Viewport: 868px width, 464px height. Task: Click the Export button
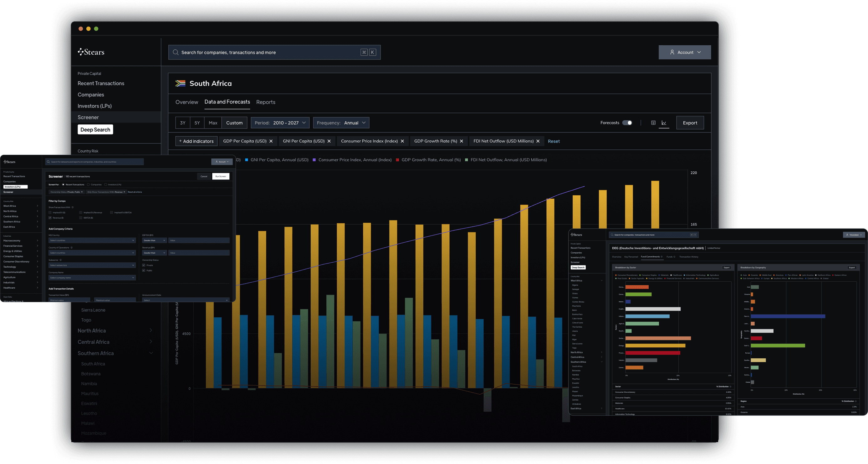coord(690,123)
